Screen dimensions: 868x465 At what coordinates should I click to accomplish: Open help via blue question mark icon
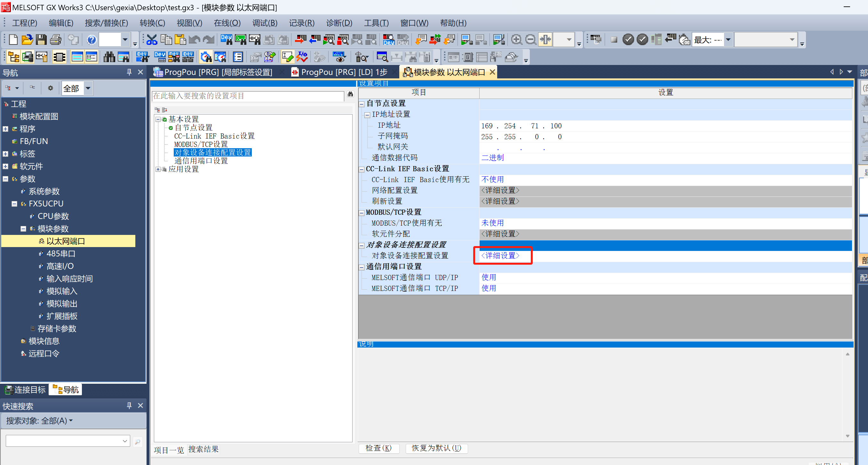click(91, 40)
